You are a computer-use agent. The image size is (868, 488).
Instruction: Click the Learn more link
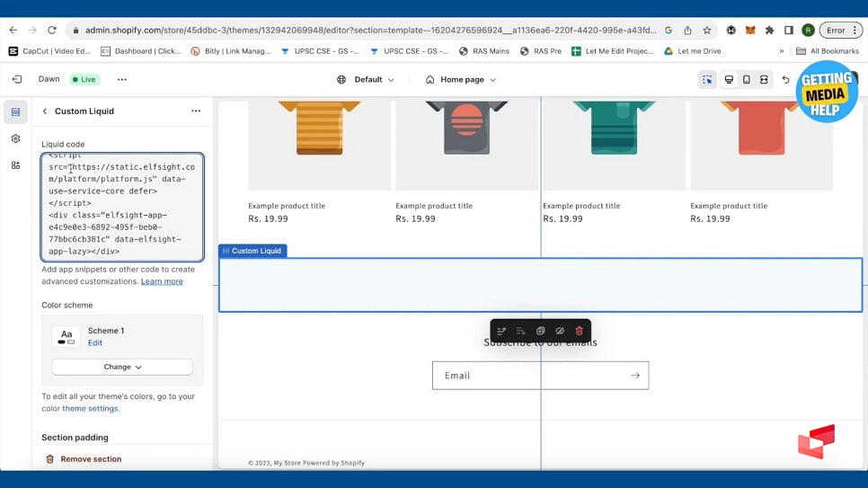click(x=162, y=281)
